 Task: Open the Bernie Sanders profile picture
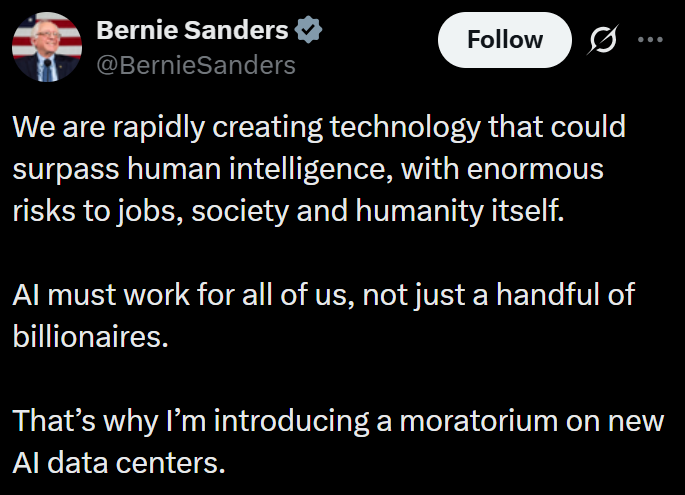[x=46, y=46]
